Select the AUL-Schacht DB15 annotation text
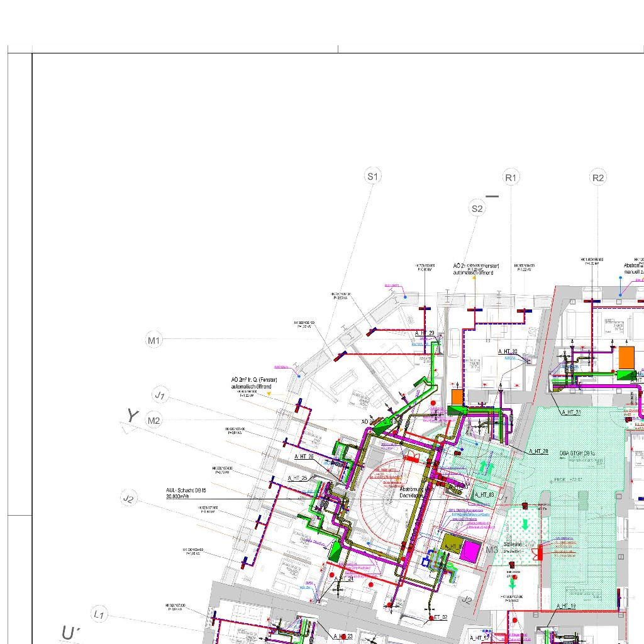The width and height of the screenshot is (644, 644). (187, 493)
